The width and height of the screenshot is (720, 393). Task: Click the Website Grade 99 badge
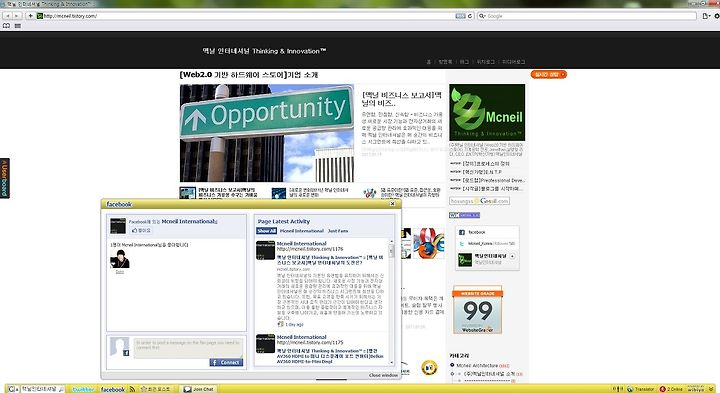(x=478, y=310)
